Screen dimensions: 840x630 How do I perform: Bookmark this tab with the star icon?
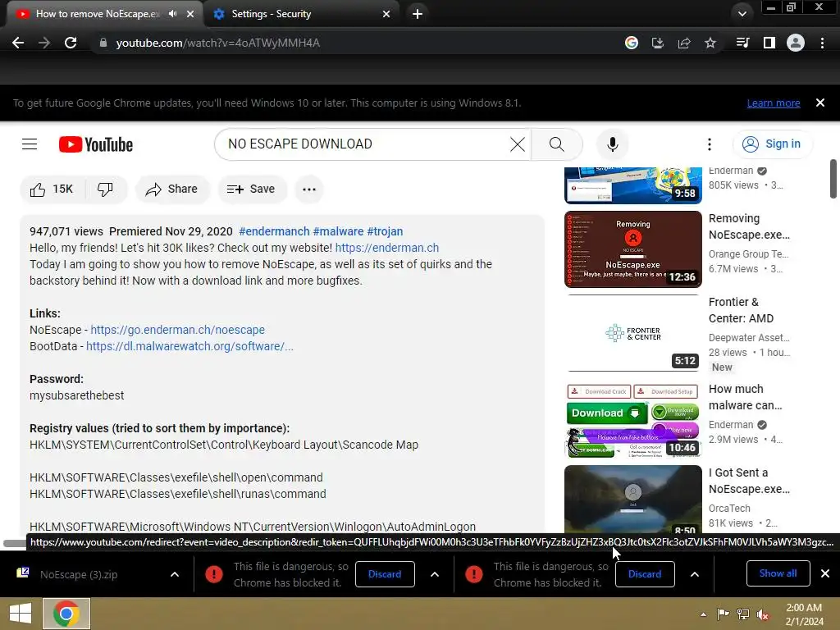point(710,43)
